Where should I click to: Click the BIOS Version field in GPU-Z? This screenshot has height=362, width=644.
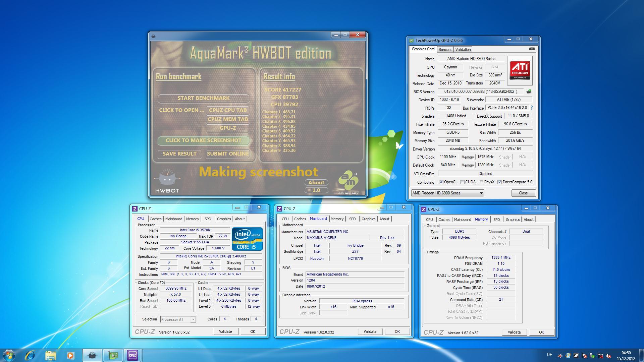(481, 92)
